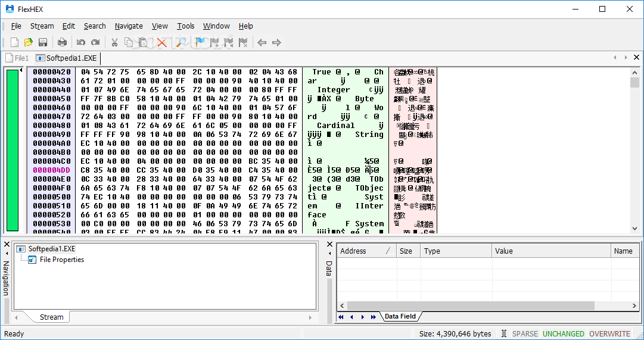The image size is (644, 340).
Task: Open the Edit menu
Action: (x=69, y=26)
